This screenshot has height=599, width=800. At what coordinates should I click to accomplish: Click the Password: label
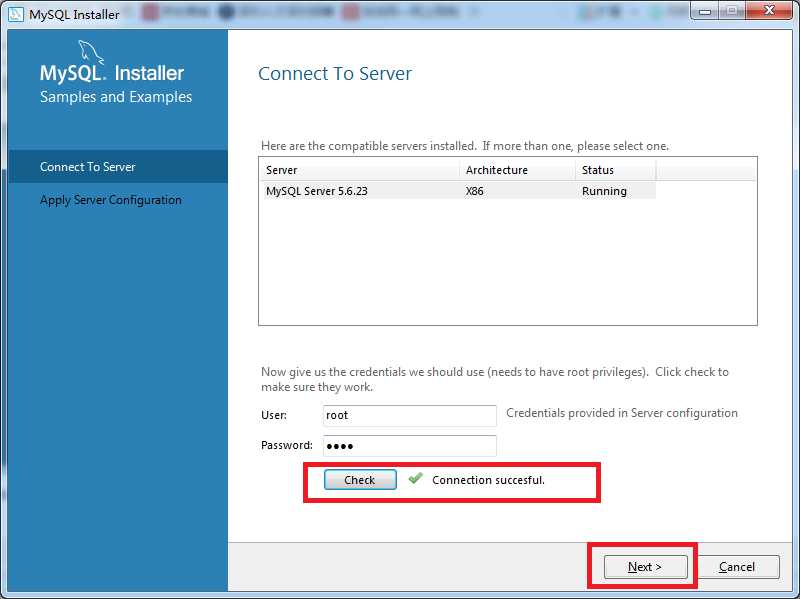287,445
